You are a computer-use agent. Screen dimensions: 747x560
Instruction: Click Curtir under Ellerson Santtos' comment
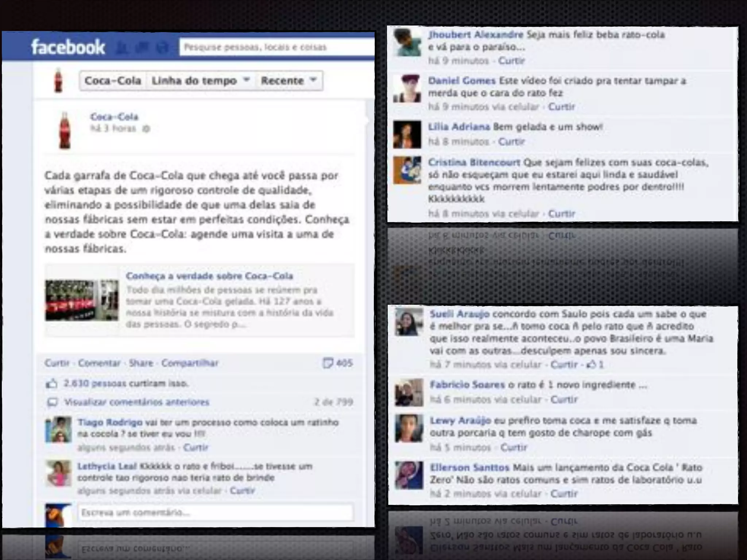pos(564,494)
